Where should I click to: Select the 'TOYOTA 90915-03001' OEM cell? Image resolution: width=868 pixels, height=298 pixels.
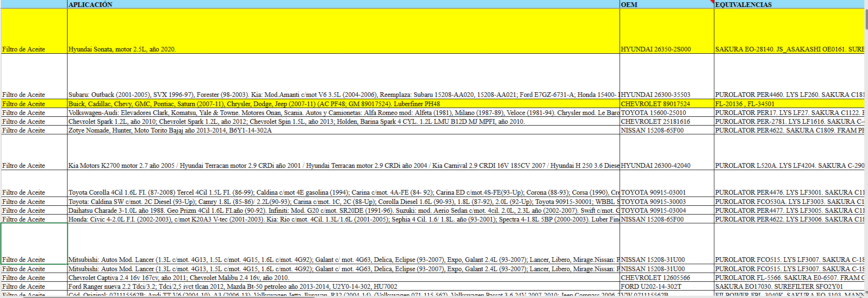tap(667, 184)
